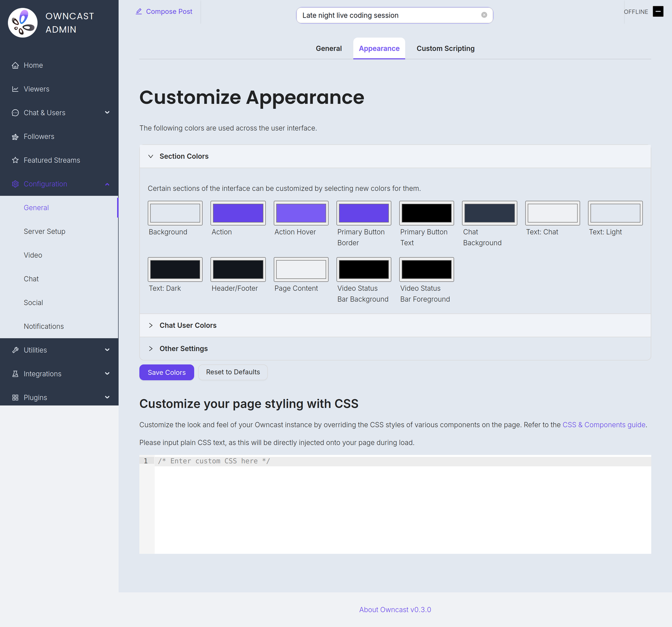This screenshot has width=672, height=627.
Task: Open the Custom Scripting tab
Action: tap(446, 48)
